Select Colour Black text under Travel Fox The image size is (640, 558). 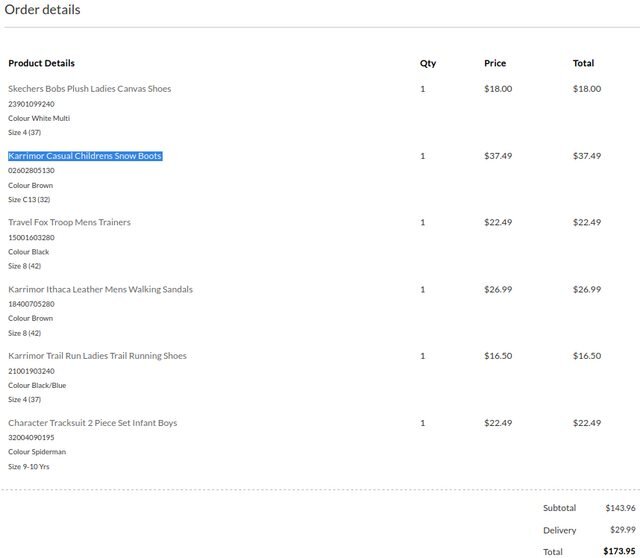[x=29, y=251]
